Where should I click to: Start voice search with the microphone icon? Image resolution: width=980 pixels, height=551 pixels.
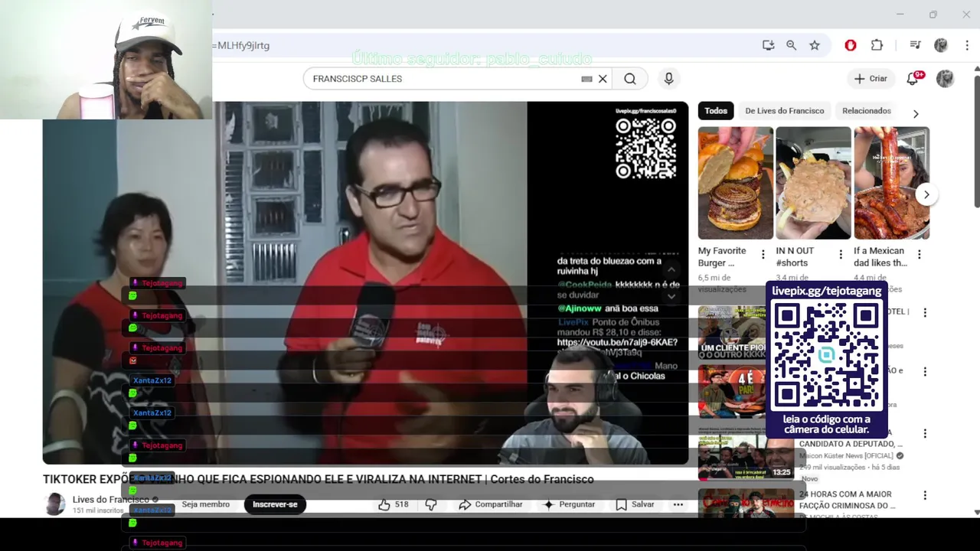click(668, 79)
